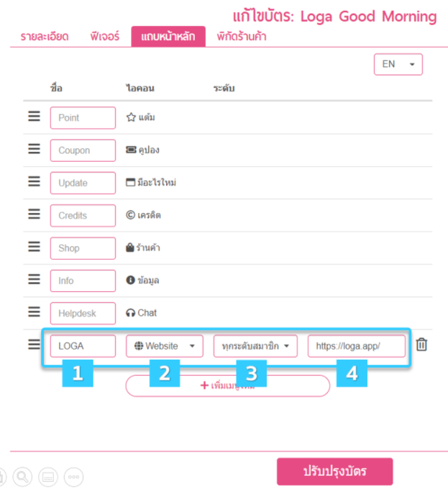Click the drag handle next to LOGA
The image size is (448, 500).
coord(34,345)
